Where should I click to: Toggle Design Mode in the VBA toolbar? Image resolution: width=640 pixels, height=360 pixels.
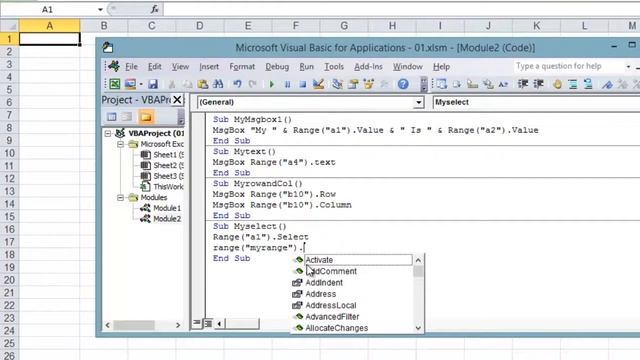(x=318, y=84)
